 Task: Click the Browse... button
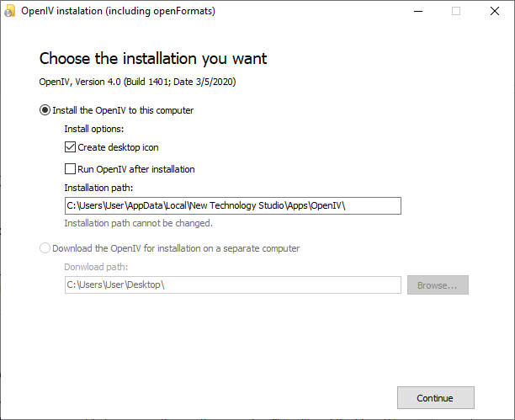tap(438, 285)
